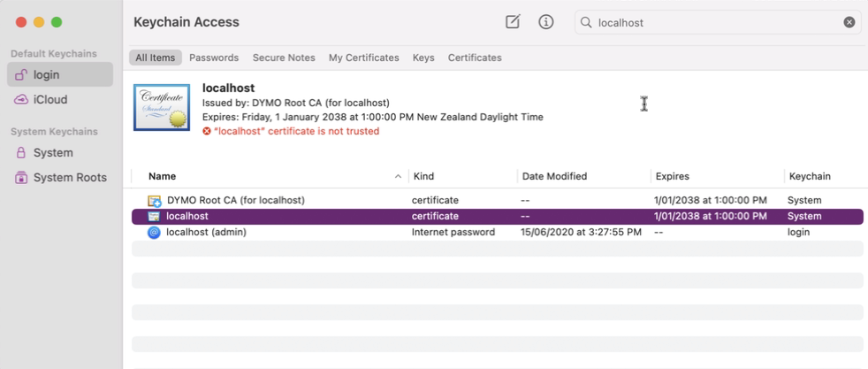Click the localhost (admin) @ icon
868x369 pixels.
(x=154, y=233)
